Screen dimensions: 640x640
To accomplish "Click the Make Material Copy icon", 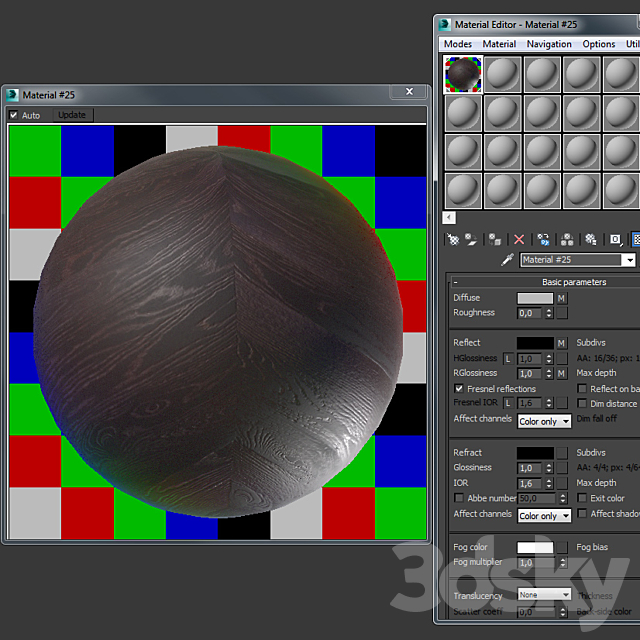I will (543, 239).
